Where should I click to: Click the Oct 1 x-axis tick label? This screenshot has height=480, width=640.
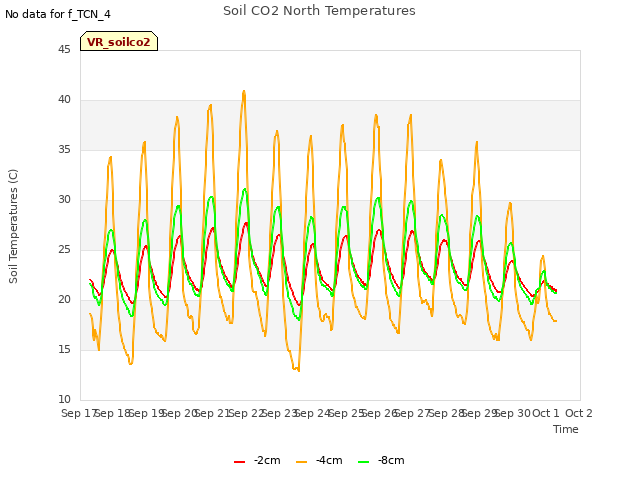(546, 413)
